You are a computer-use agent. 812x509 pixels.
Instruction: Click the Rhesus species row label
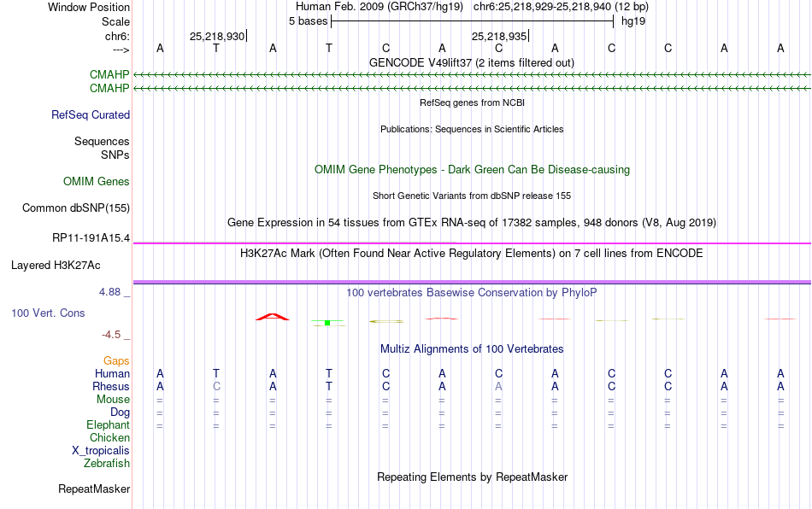pos(111,386)
